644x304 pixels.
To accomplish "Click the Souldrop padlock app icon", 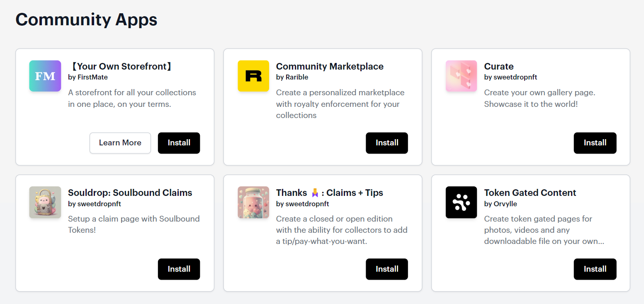I will [x=45, y=202].
